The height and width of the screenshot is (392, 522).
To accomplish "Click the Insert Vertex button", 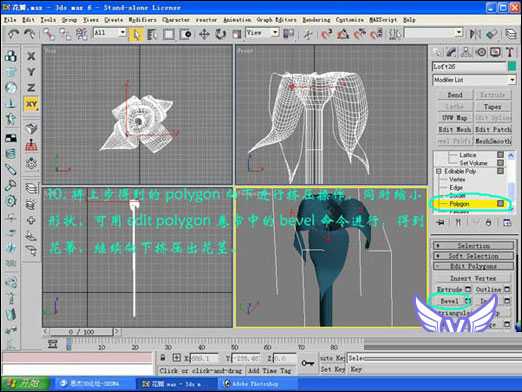I will [x=473, y=278].
